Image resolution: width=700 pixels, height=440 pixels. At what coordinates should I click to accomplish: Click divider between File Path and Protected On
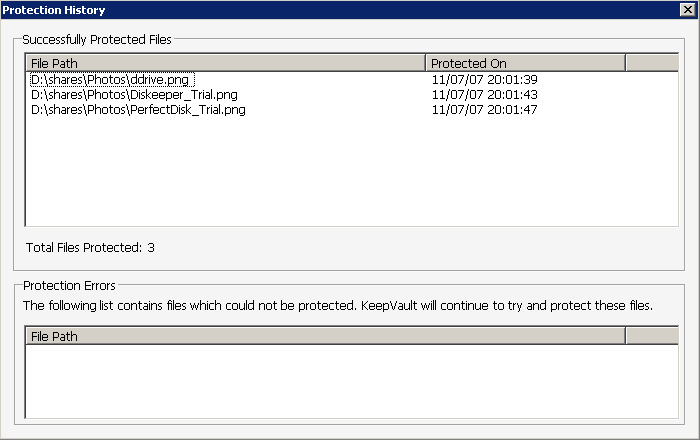pyautogui.click(x=425, y=63)
